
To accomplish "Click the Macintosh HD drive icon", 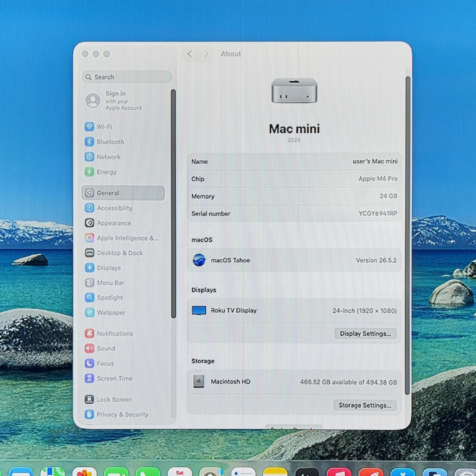I will click(x=198, y=382).
